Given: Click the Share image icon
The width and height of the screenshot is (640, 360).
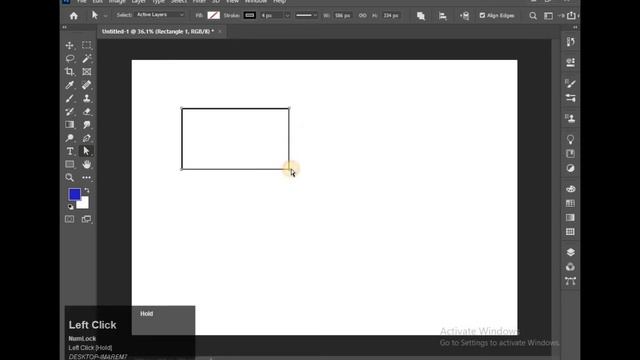Looking at the screenshot, I should (x=571, y=16).
